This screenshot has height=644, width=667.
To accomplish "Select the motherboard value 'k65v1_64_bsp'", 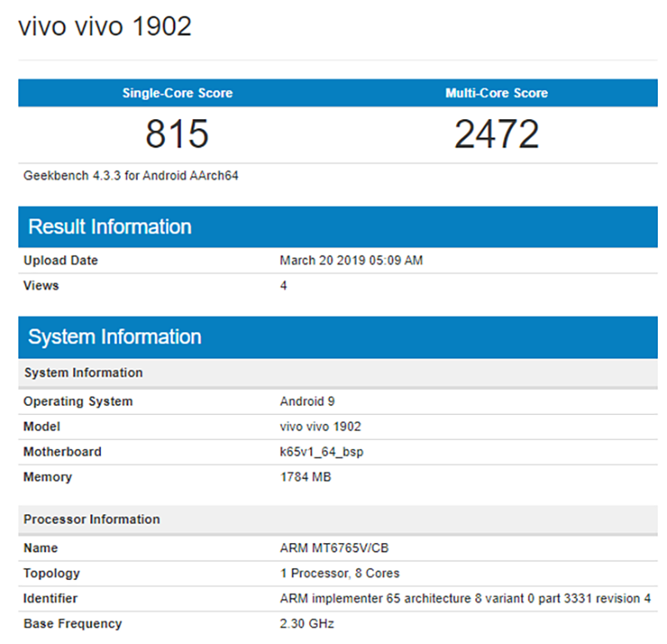I will coord(321,452).
